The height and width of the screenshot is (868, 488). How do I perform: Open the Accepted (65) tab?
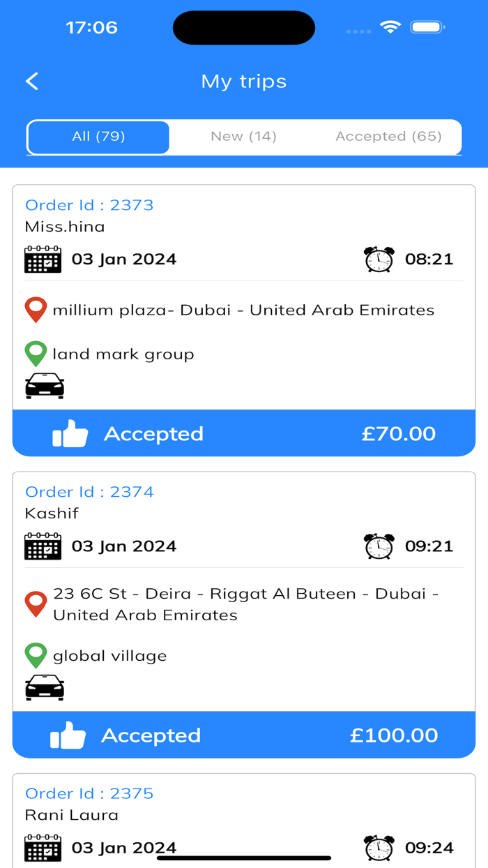pos(388,137)
